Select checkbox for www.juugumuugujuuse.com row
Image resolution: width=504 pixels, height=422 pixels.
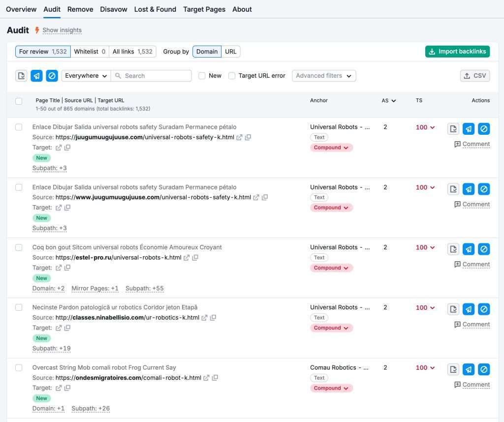19,187
